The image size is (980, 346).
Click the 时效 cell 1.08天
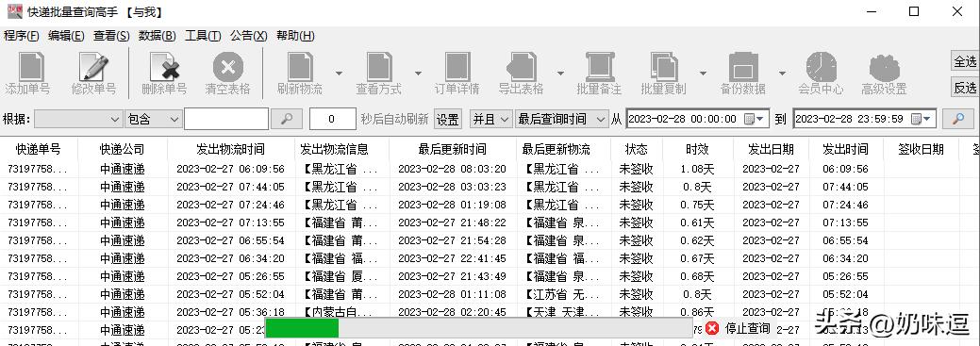point(697,169)
